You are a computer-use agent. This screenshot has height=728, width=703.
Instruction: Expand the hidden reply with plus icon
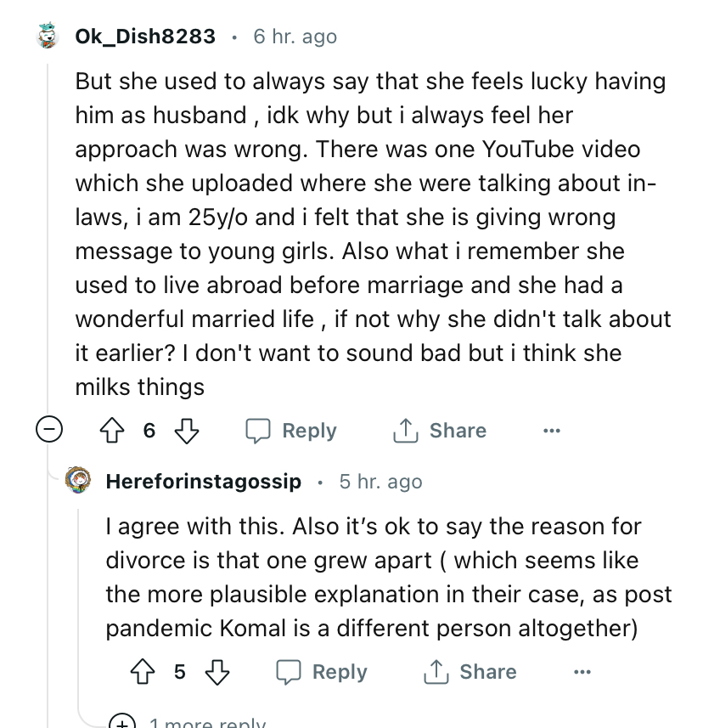(x=122, y=722)
